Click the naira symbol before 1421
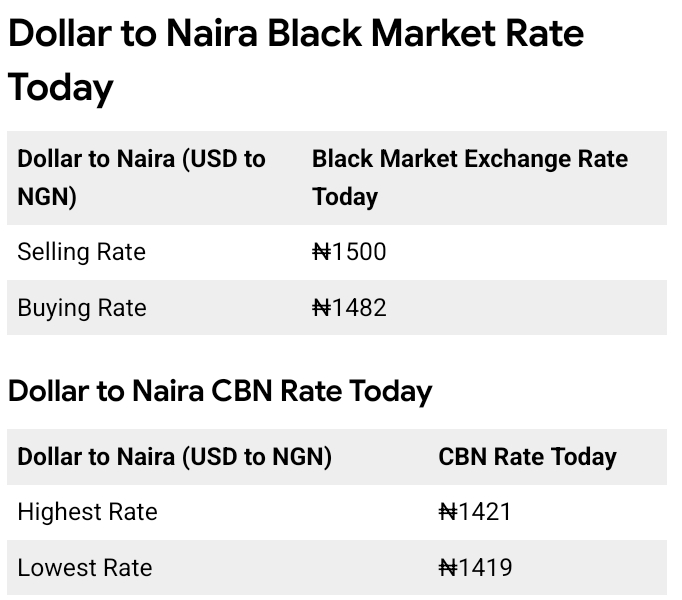Image resolution: width=682 pixels, height=600 pixels. (447, 512)
